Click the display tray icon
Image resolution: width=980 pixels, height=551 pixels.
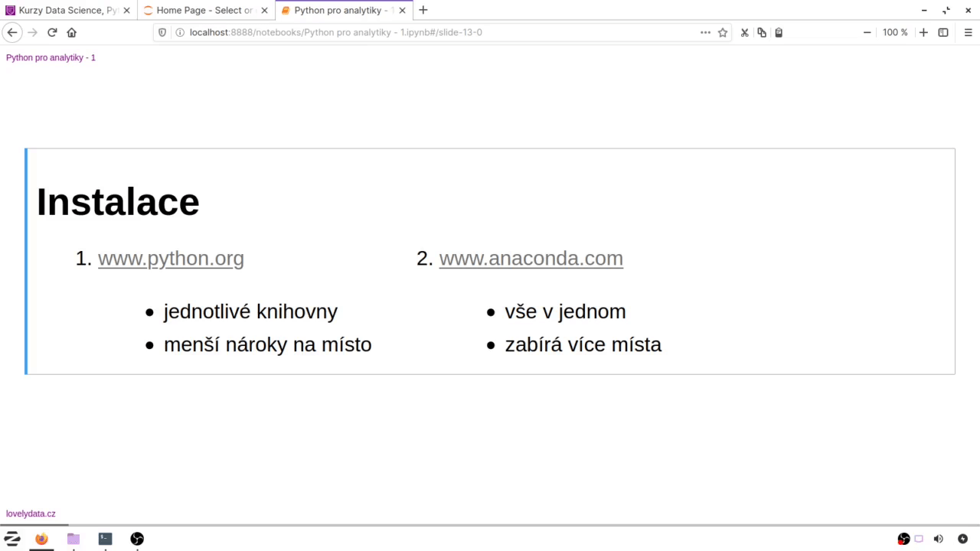tap(920, 539)
